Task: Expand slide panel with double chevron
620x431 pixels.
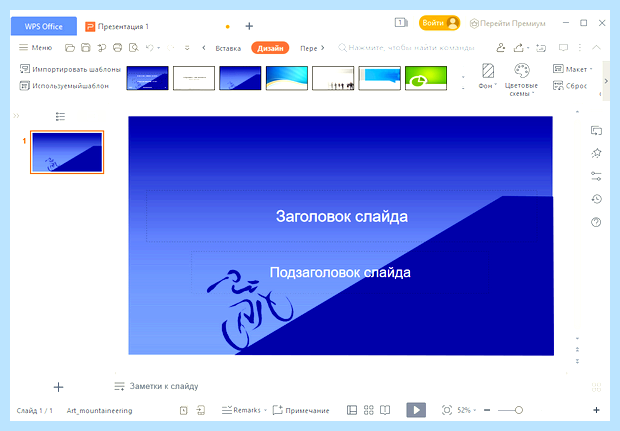Action: 16,116
